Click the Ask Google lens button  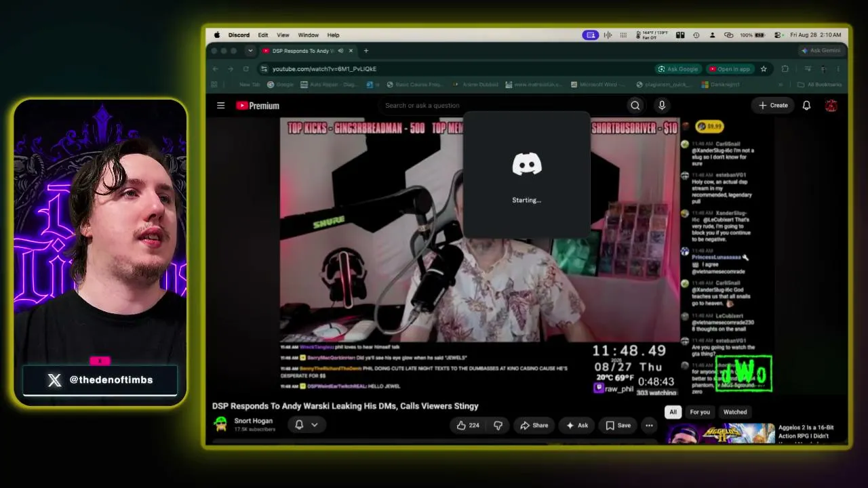coord(677,68)
